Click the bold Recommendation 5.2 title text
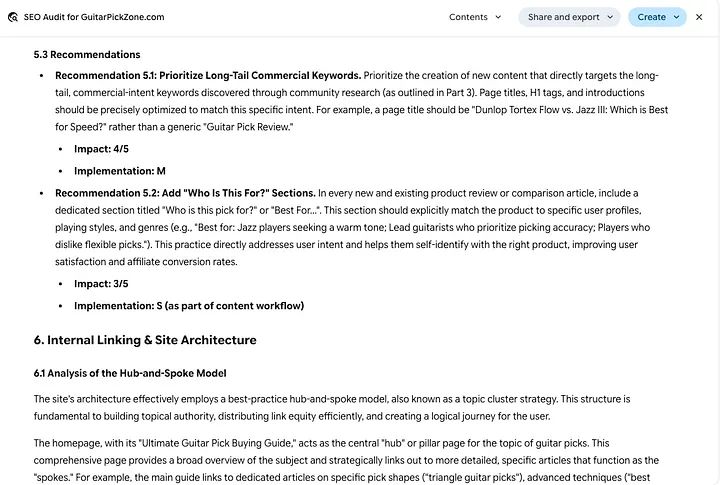 point(185,193)
